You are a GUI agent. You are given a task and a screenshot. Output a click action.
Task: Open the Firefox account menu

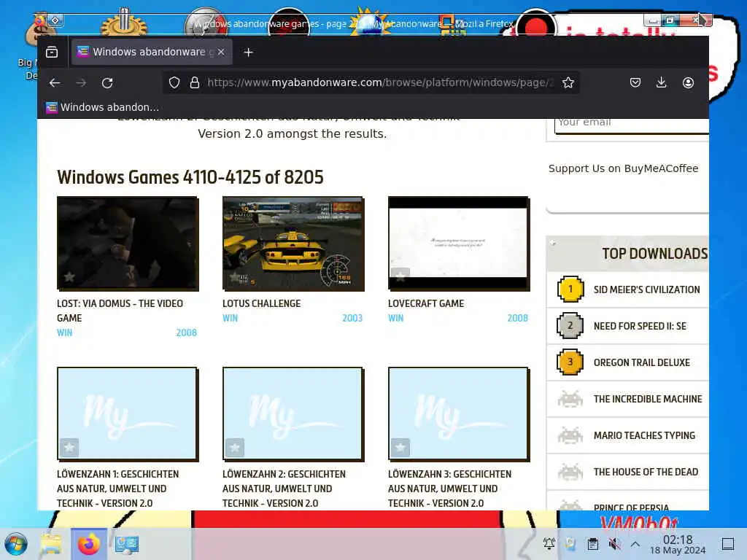688,83
